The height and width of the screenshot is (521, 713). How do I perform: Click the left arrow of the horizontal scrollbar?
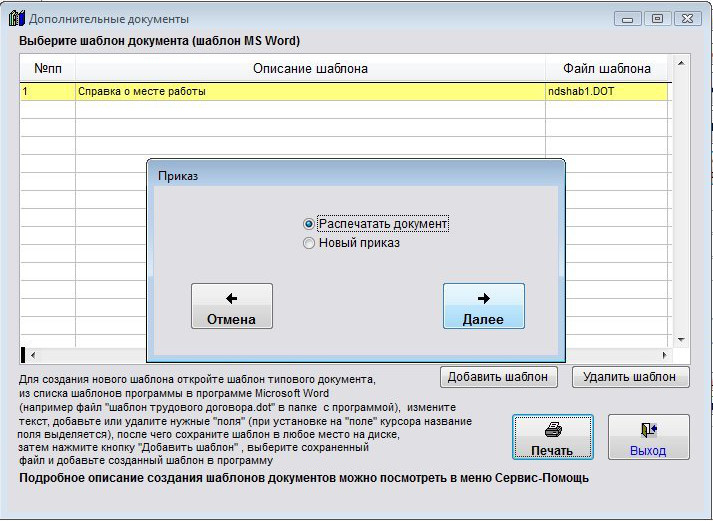(33, 355)
